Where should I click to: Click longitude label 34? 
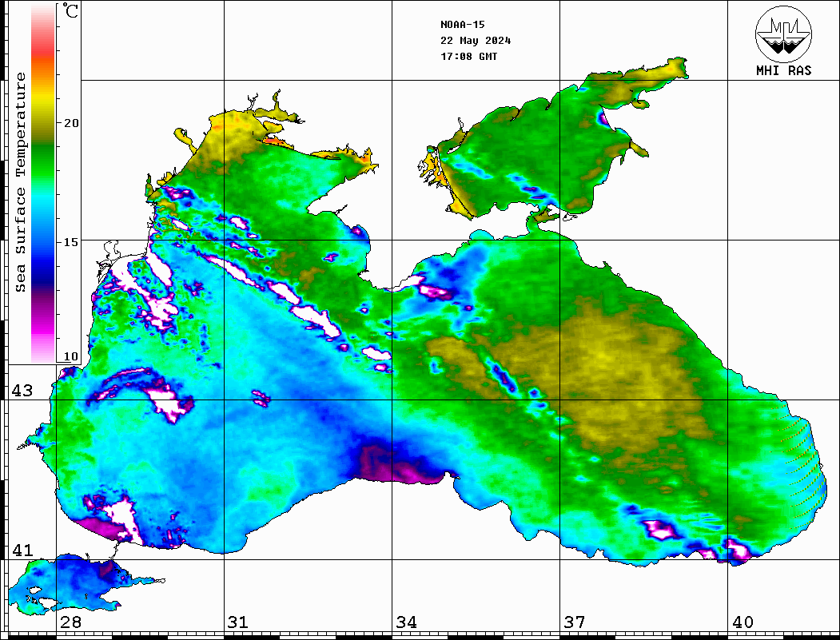pyautogui.click(x=407, y=622)
